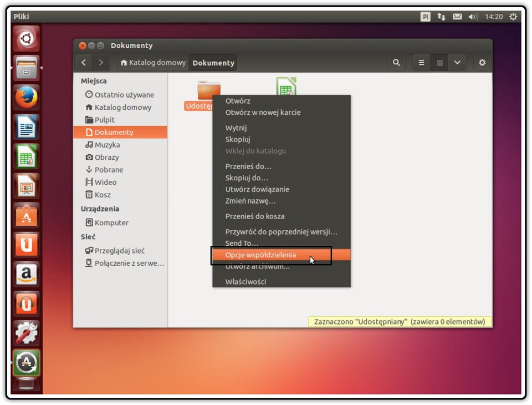This screenshot has height=405, width=532.
Task: Open the Amazon launcher icon
Action: point(27,275)
